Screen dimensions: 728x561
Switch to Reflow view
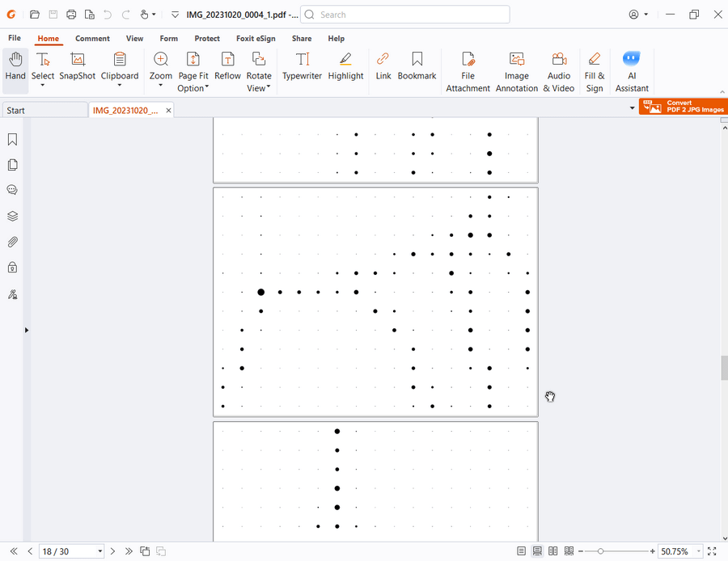tap(227, 66)
